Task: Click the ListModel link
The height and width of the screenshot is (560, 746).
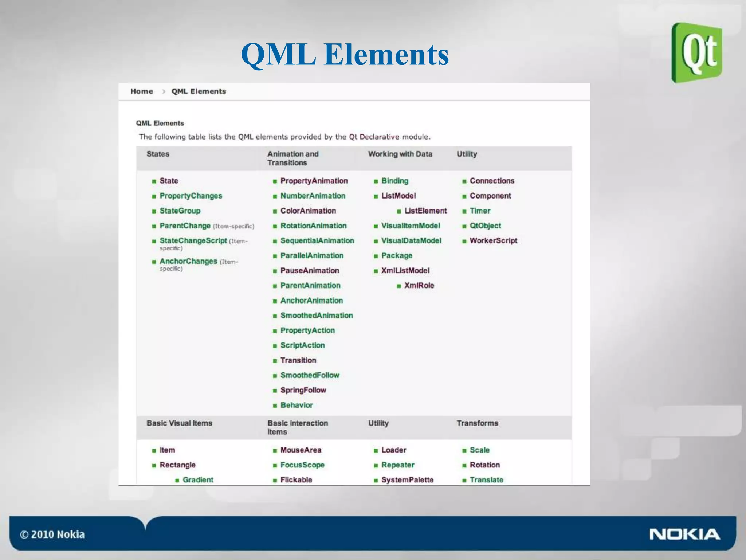Action: 398,196
